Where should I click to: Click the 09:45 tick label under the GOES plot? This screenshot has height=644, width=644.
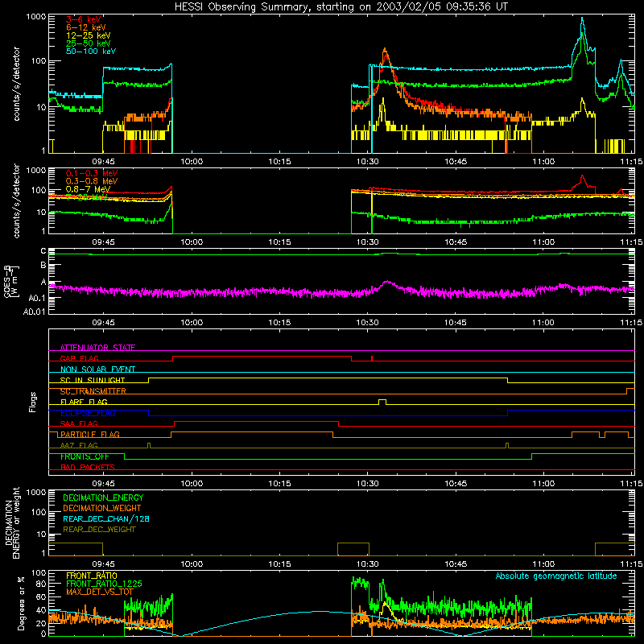coord(104,323)
